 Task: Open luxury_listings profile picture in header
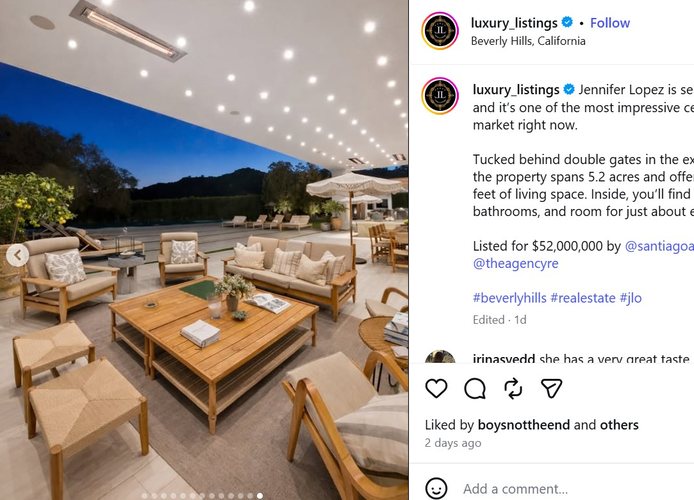[440, 31]
